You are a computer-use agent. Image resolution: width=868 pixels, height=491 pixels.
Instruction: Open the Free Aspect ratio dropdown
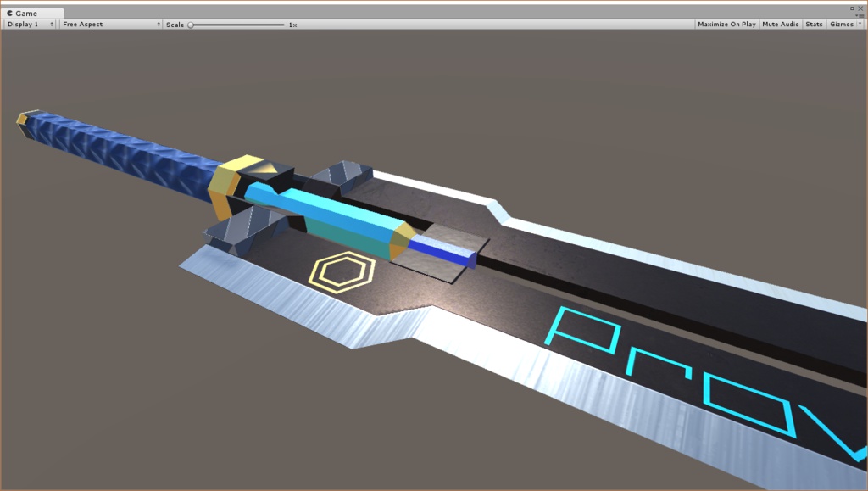coord(111,25)
